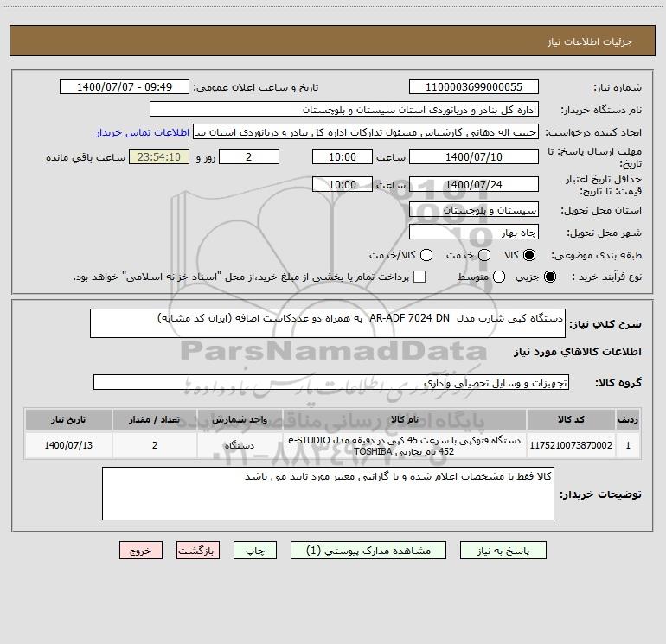Open the اطلاعات تماس خریدار link
666x644 pixels.
[x=143, y=132]
